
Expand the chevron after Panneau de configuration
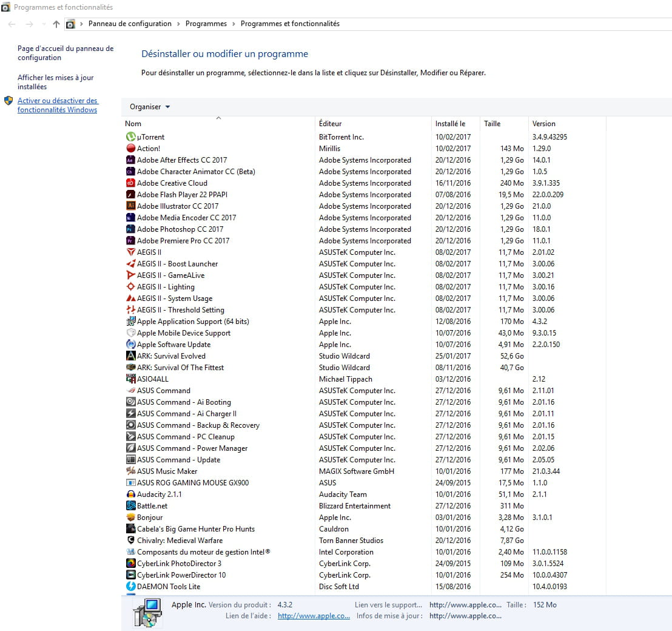(x=178, y=24)
